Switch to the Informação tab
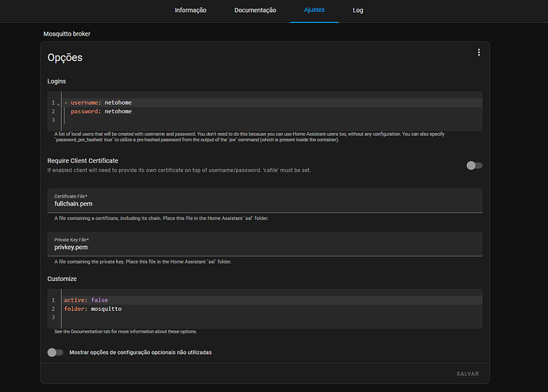 191,10
